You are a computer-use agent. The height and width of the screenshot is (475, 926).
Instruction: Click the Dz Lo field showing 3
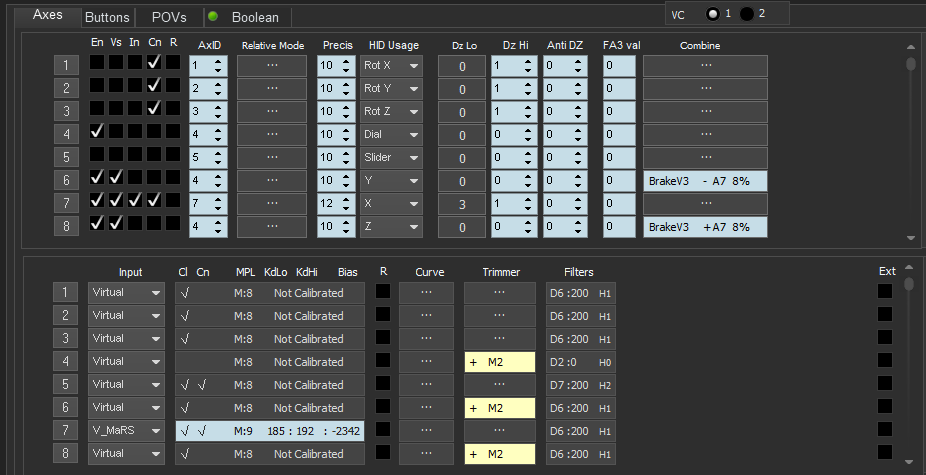[462, 204]
